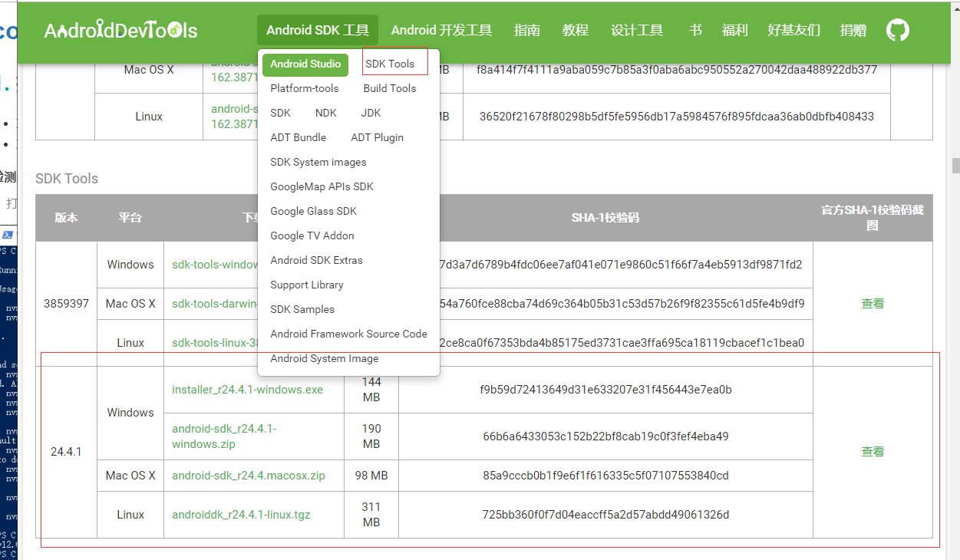This screenshot has width=960, height=560.
Task: Click the AndroidDevTools logo
Action: click(x=120, y=31)
